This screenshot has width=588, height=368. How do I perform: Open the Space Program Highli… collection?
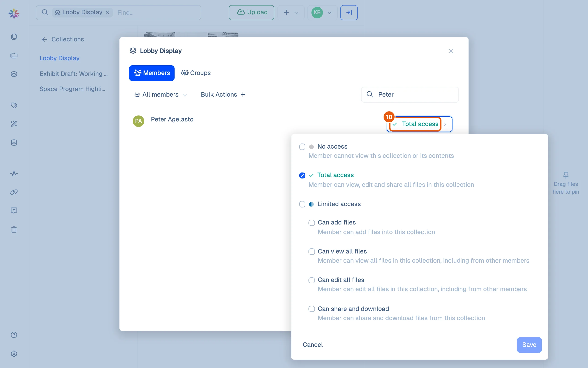click(x=72, y=89)
